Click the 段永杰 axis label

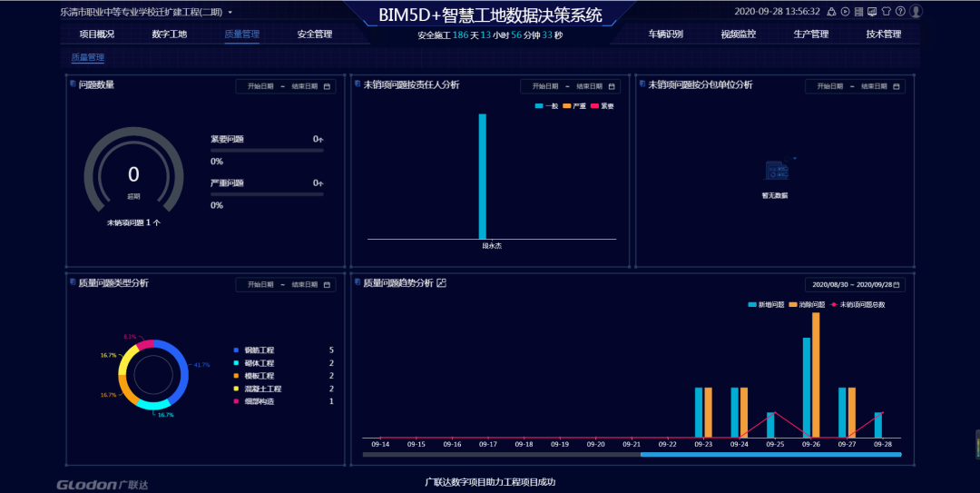coord(492,246)
